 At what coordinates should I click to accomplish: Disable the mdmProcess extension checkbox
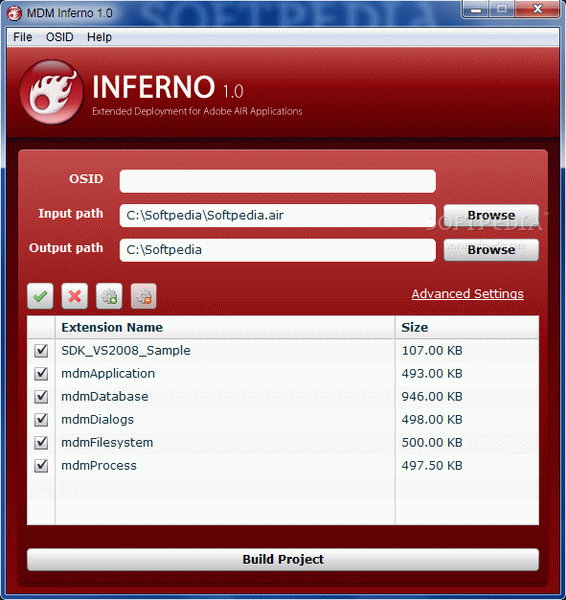41,465
